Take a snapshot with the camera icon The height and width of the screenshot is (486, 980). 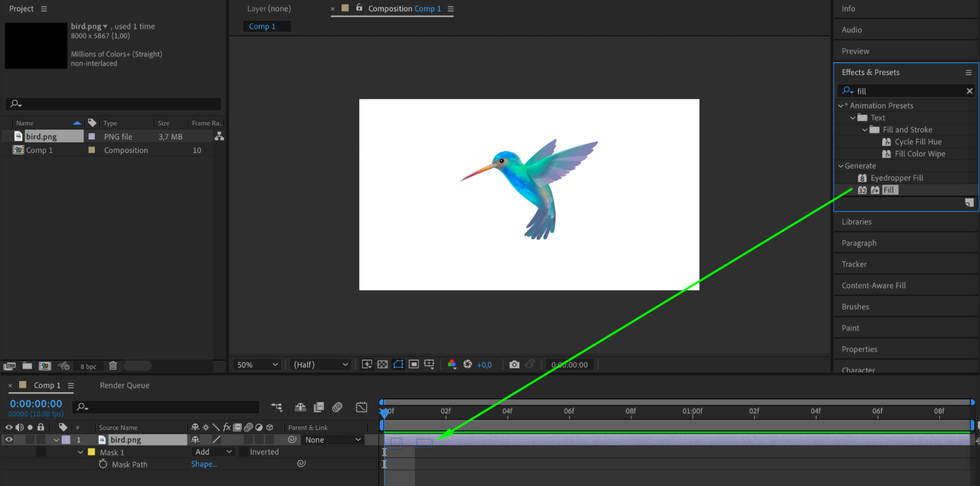(x=514, y=364)
